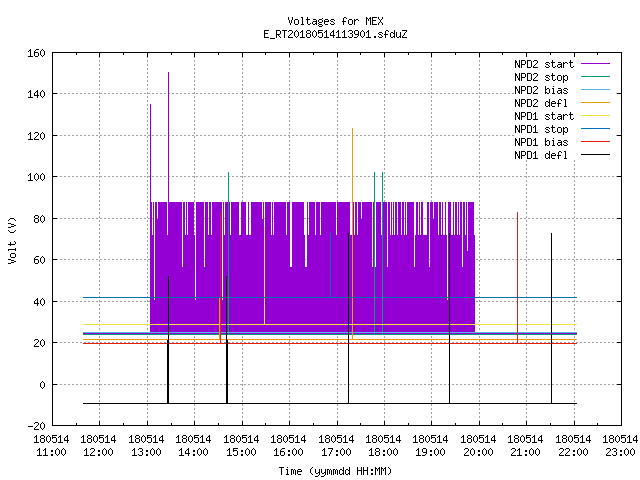Image resolution: width=640 pixels, height=480 pixels.
Task: Click the 100 y-axis tick label
Action: 36,177
